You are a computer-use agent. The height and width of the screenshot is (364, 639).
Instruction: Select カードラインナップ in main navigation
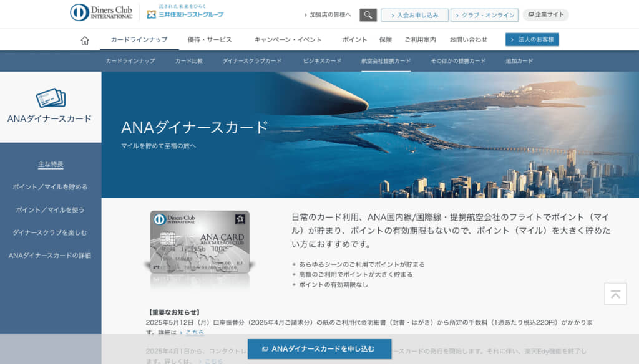[x=139, y=39]
